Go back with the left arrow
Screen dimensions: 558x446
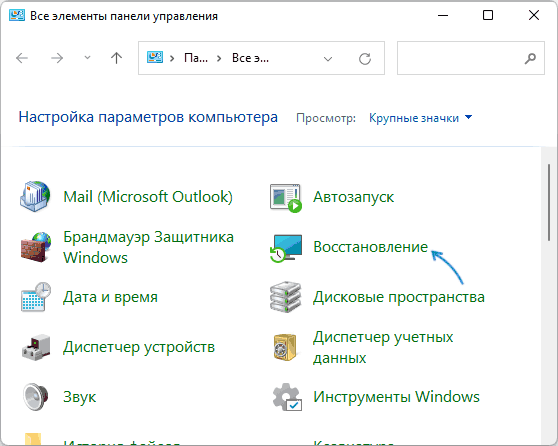tap(22, 58)
